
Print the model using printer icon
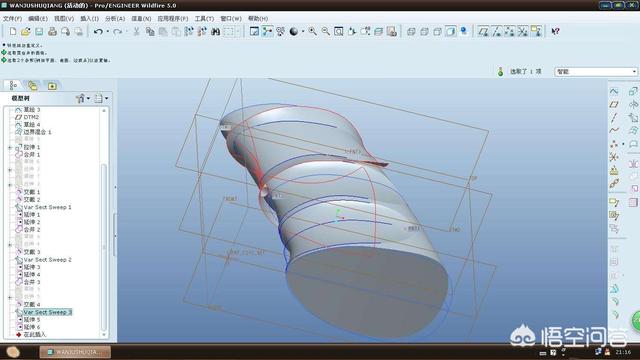pyautogui.click(x=52, y=31)
